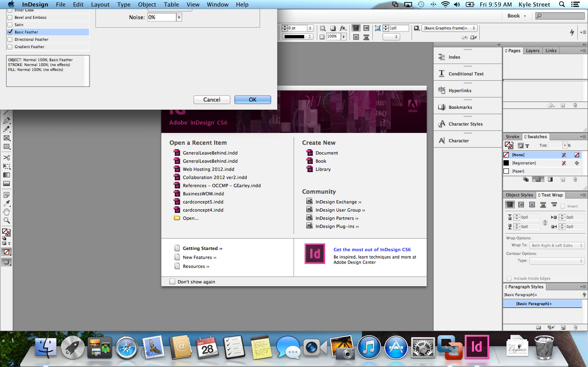Choose the Zoom magnifier tool
Image resolution: width=588 pixels, height=367 pixels.
point(7,221)
